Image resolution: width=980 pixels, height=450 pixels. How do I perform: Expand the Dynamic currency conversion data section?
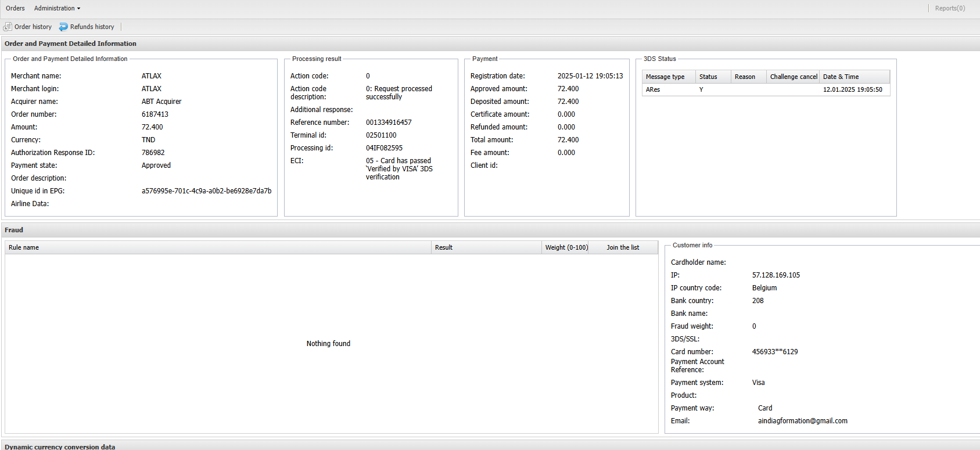60,447
